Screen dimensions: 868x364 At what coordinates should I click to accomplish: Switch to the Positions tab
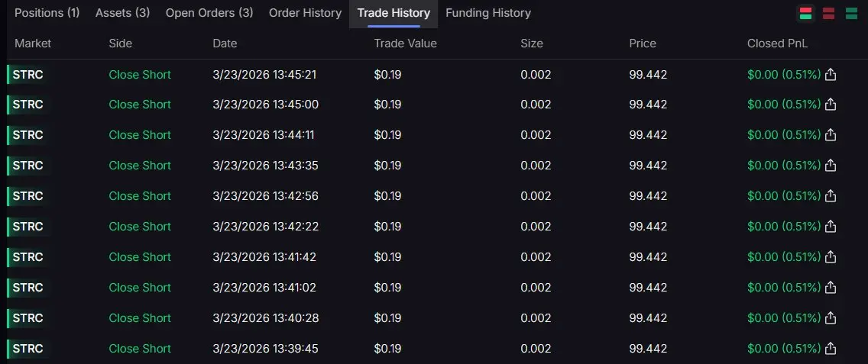tap(47, 13)
